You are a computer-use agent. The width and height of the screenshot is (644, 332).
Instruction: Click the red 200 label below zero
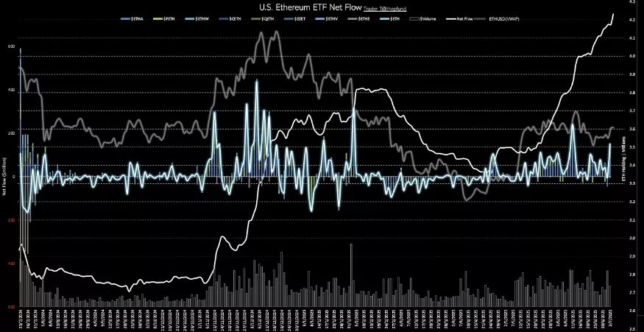(x=12, y=220)
